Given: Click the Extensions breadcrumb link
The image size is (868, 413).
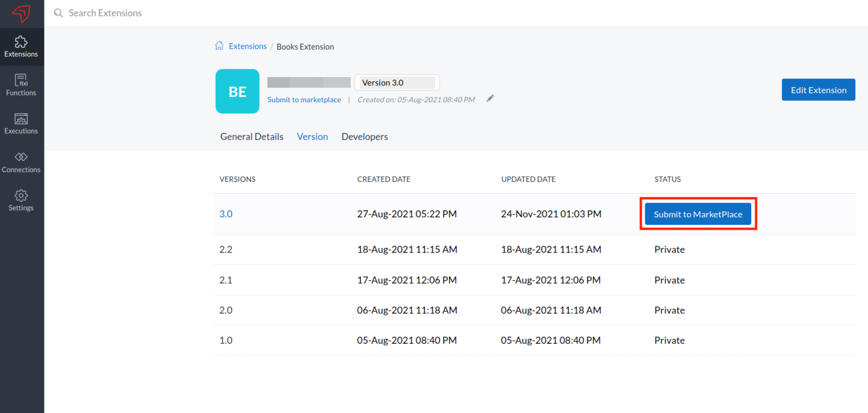Looking at the screenshot, I should point(248,47).
